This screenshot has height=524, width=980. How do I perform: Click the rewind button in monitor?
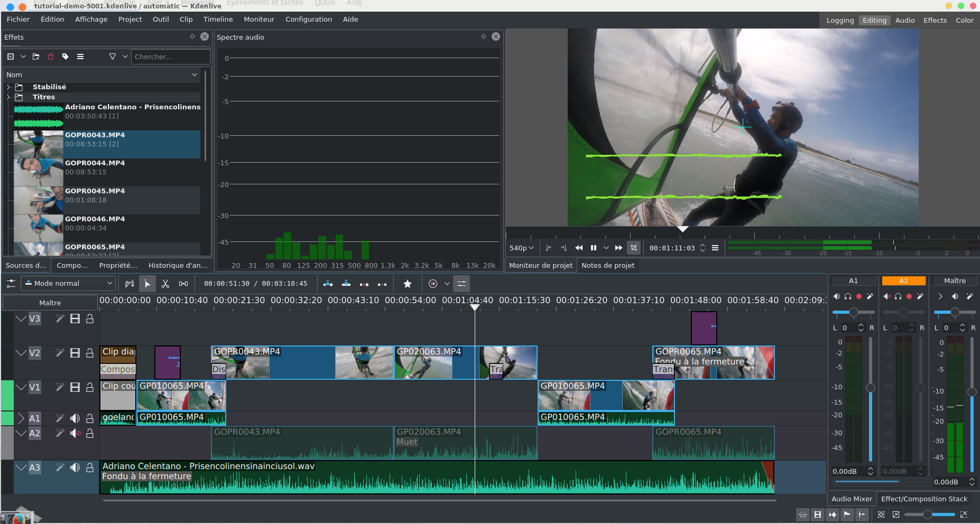click(579, 248)
